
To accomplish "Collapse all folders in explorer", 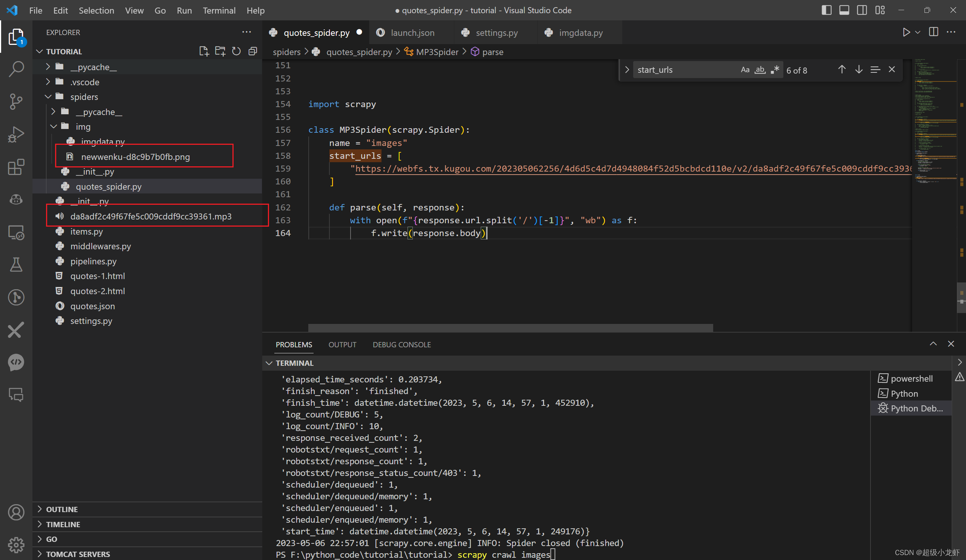I will [252, 51].
